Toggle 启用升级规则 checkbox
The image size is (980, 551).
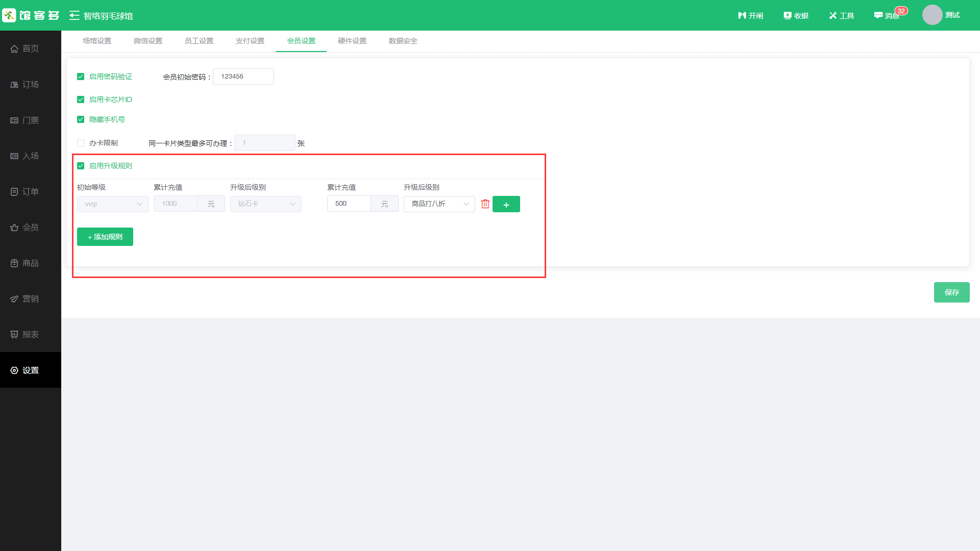pos(81,166)
